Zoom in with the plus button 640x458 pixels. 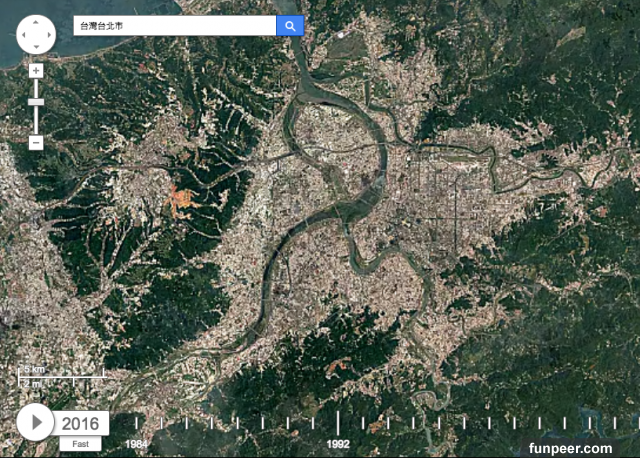pyautogui.click(x=36, y=71)
